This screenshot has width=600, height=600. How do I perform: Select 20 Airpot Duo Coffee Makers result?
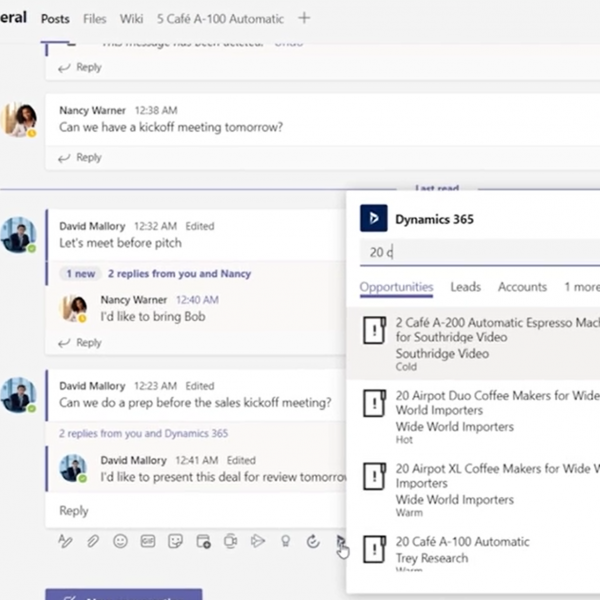473,416
